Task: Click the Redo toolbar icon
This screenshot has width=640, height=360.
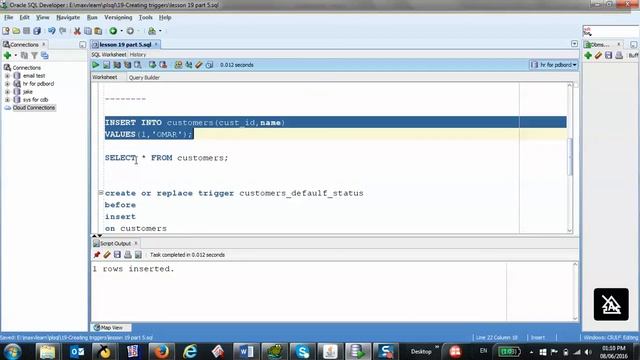Action: (62, 31)
